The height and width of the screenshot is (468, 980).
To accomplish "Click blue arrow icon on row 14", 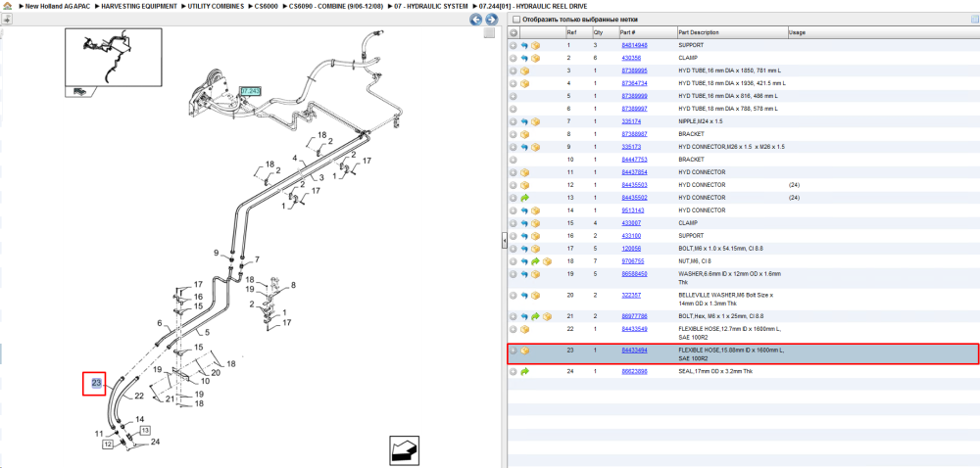I will pos(524,211).
